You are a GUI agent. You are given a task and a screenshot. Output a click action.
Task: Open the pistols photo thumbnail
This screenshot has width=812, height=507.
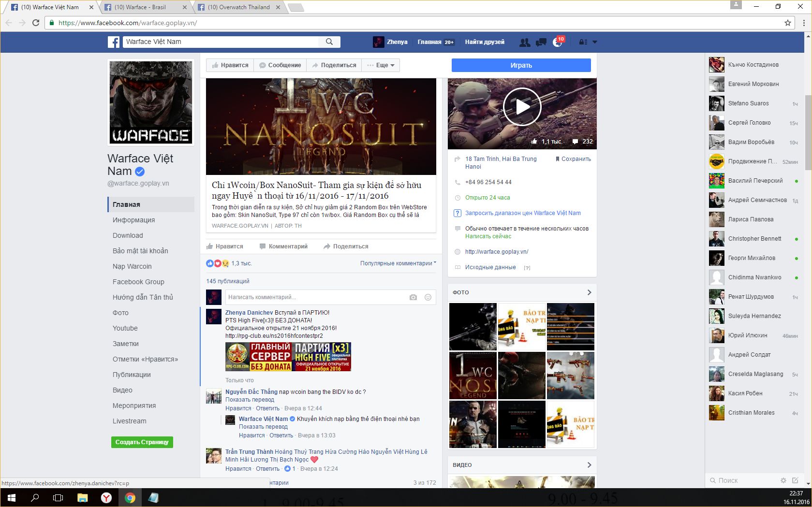click(x=571, y=376)
